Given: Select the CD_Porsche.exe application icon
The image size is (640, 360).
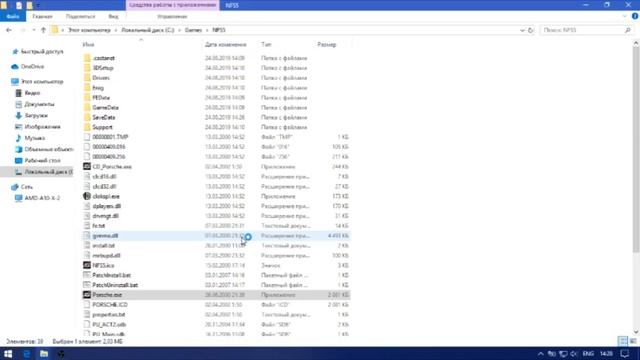Looking at the screenshot, I should (87, 167).
